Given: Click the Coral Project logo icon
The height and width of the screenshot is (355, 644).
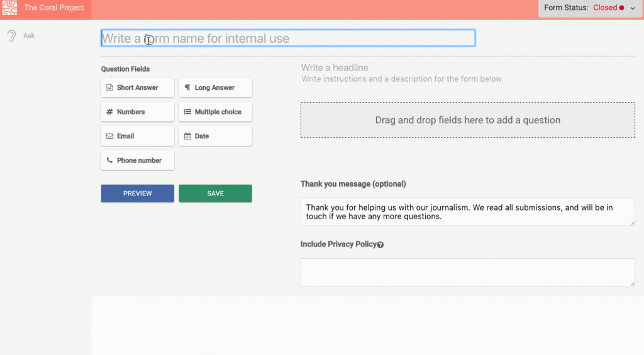Looking at the screenshot, I should point(9,8).
